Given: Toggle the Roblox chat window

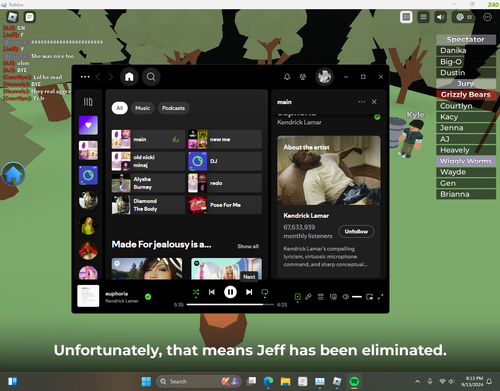Looking at the screenshot, I should [x=30, y=17].
